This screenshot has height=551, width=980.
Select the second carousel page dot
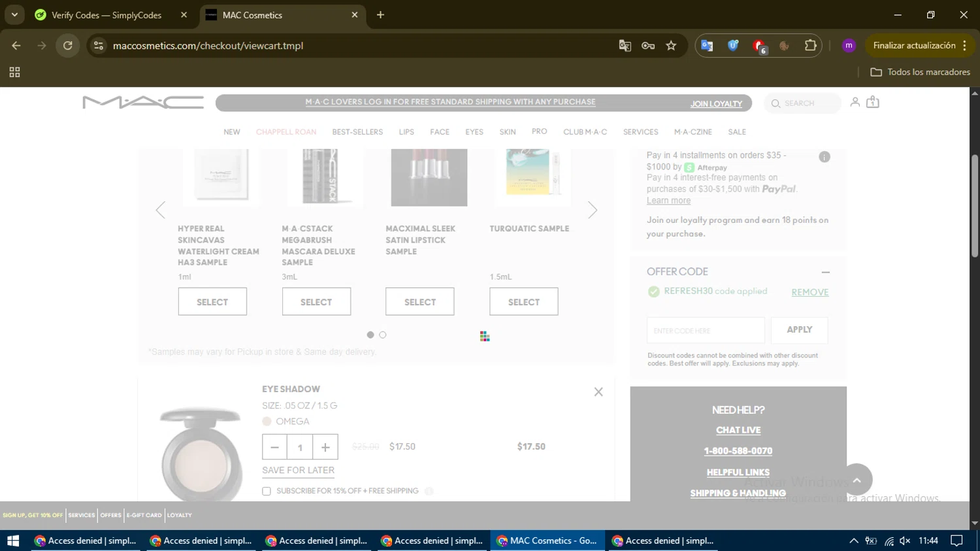(x=383, y=335)
